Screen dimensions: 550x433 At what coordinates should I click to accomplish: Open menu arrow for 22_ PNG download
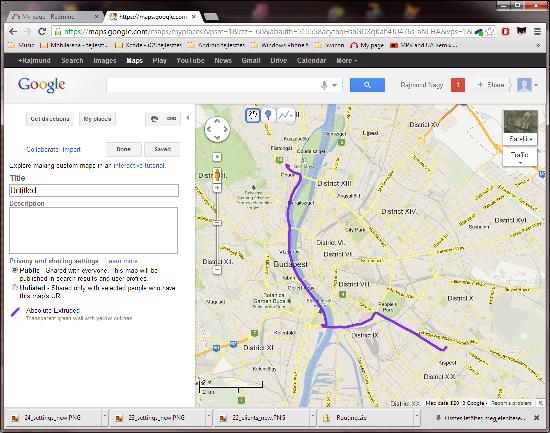tap(313, 418)
